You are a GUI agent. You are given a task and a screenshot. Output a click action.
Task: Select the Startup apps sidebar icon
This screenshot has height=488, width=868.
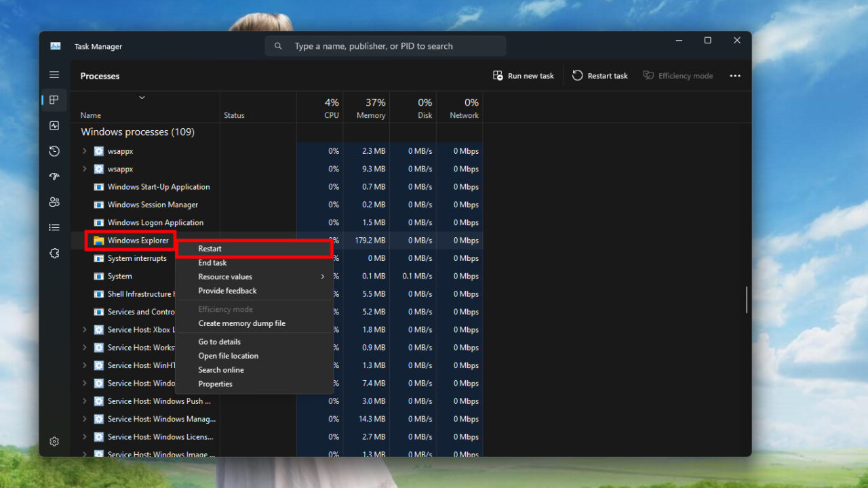[54, 176]
